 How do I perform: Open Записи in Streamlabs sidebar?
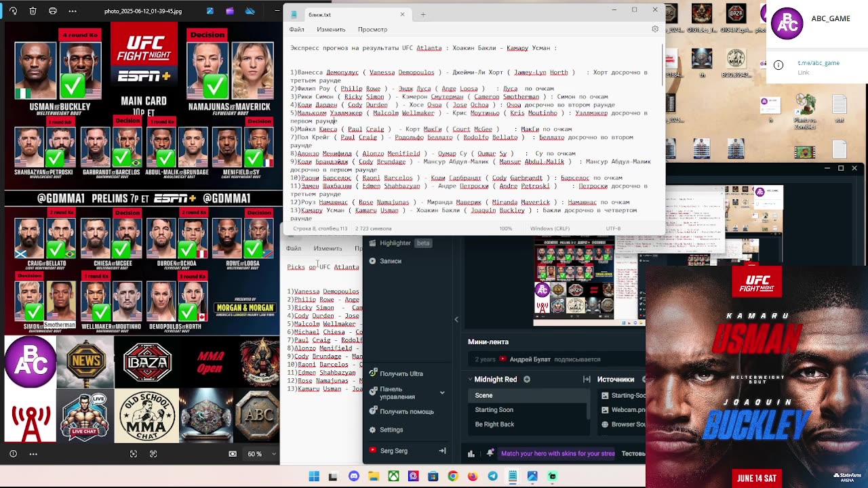pos(386,261)
